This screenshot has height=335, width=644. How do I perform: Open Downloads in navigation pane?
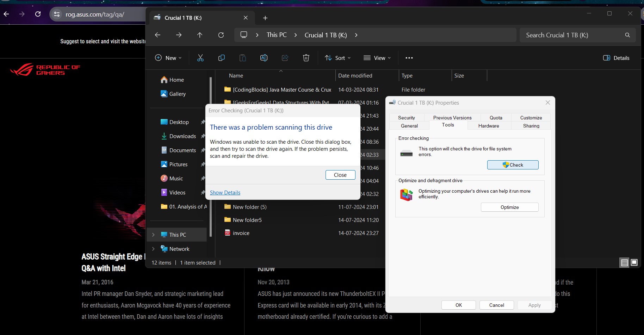[182, 136]
